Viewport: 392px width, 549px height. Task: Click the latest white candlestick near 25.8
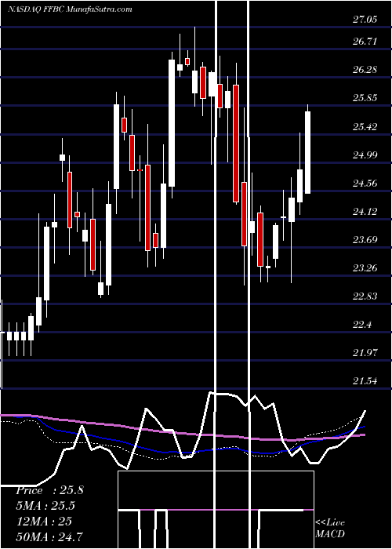pos(307,152)
